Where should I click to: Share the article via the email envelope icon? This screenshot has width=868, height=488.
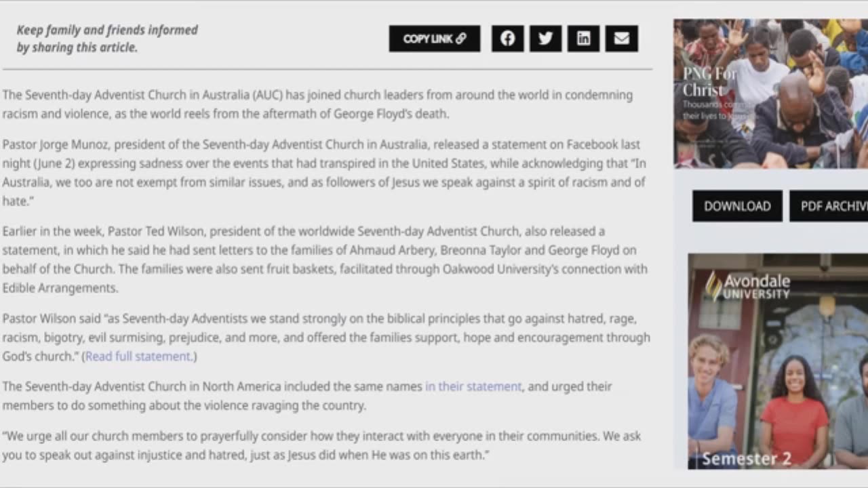621,39
